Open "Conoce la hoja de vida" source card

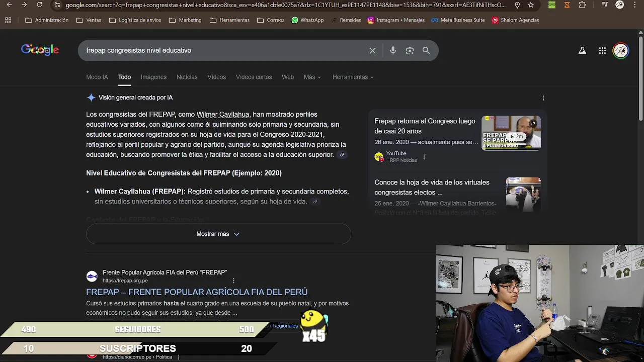coord(432,188)
